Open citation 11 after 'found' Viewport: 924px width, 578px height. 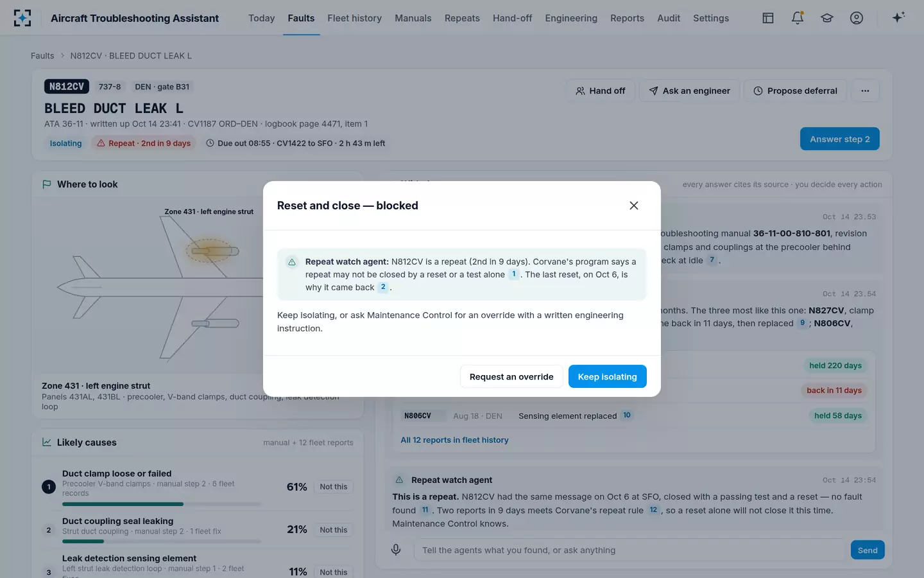(x=425, y=510)
